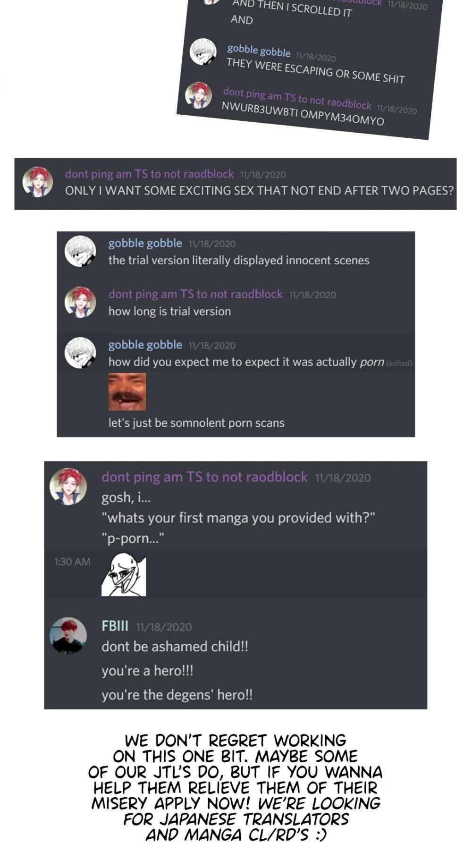Click red-haired avatar beside 'gosh, i...' message

point(68,487)
